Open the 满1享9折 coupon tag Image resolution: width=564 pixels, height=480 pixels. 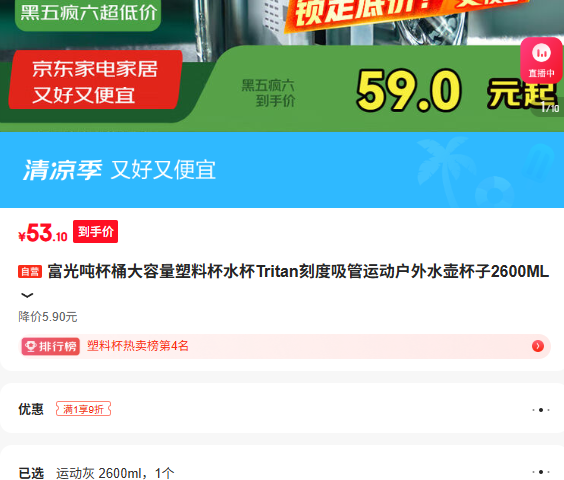click(x=83, y=409)
